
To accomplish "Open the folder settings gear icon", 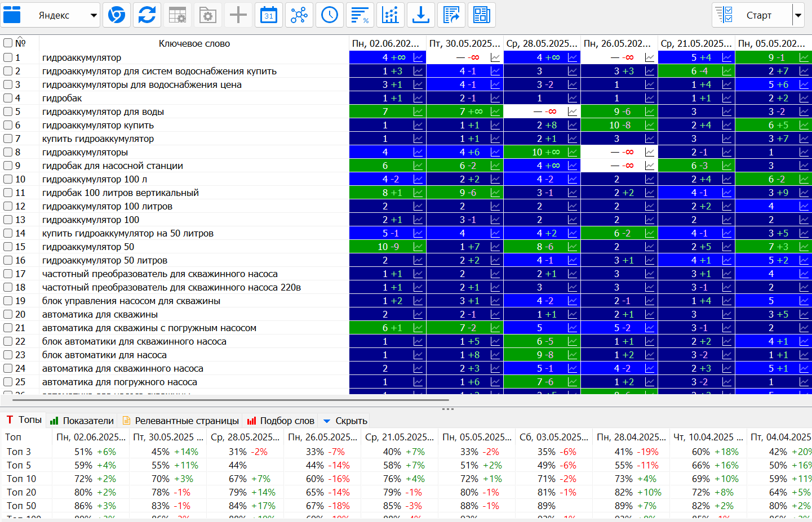I will 208,15.
